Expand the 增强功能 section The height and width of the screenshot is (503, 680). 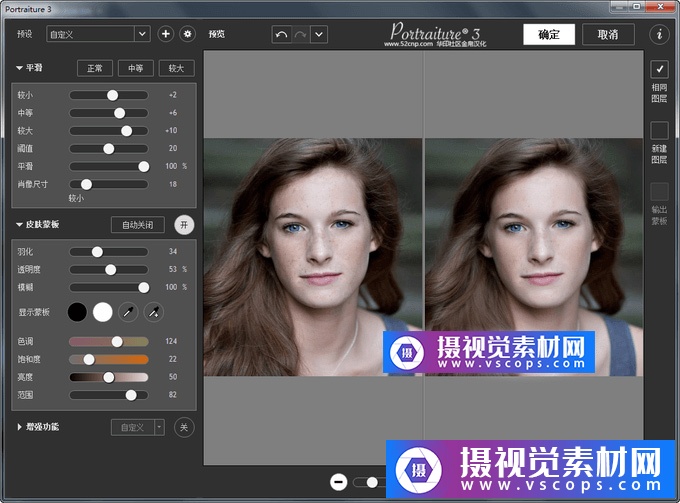tap(20, 427)
